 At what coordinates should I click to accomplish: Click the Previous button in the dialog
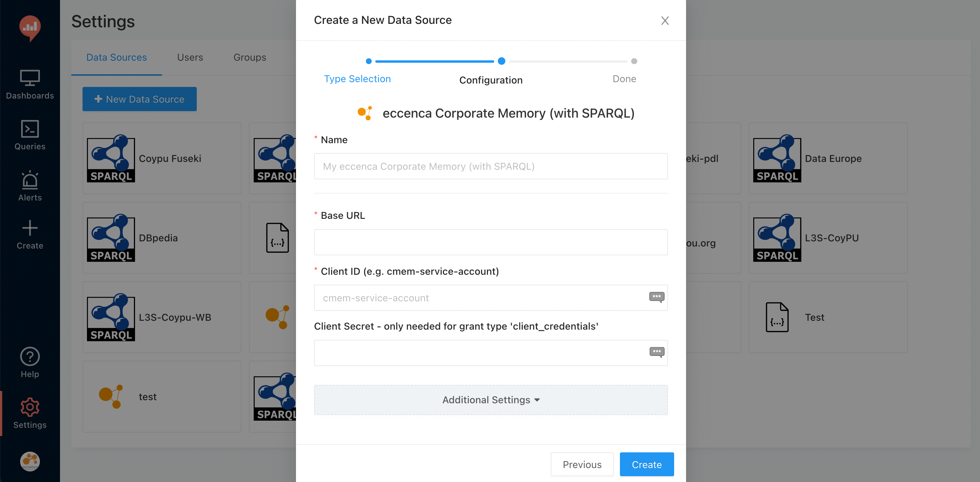tap(582, 464)
